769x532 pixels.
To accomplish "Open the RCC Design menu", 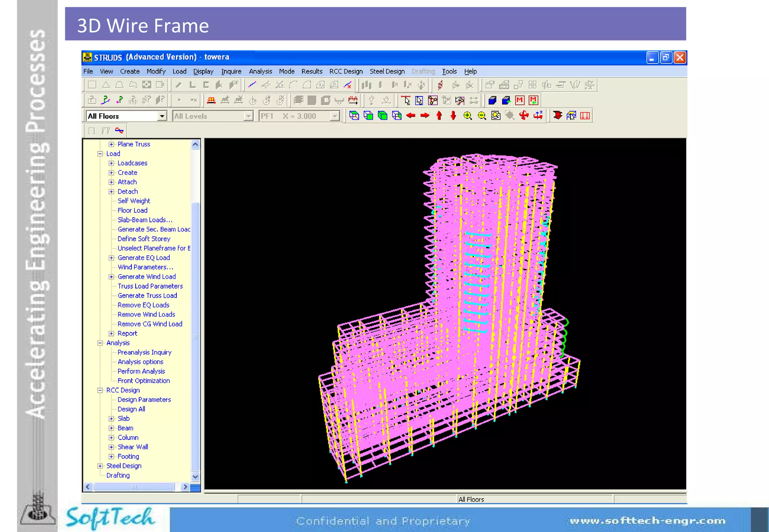I will tap(346, 71).
